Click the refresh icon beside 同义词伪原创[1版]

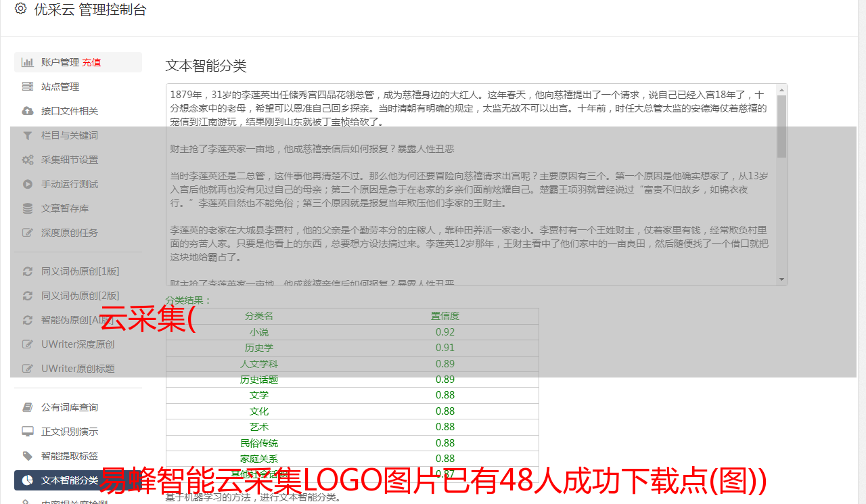[x=28, y=271]
